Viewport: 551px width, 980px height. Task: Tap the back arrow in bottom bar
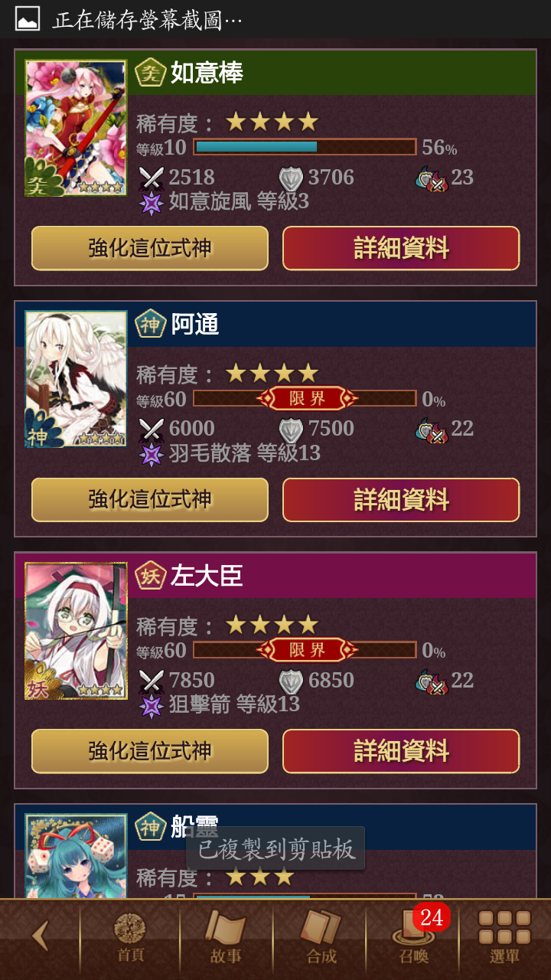point(41,936)
